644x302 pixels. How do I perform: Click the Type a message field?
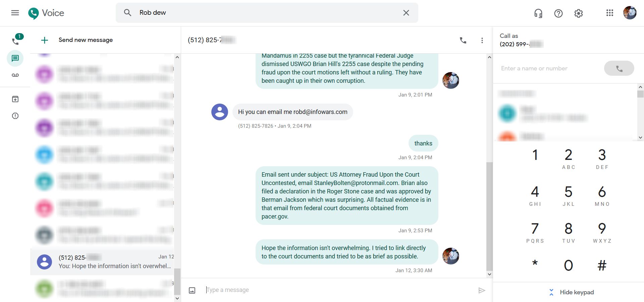pos(339,290)
